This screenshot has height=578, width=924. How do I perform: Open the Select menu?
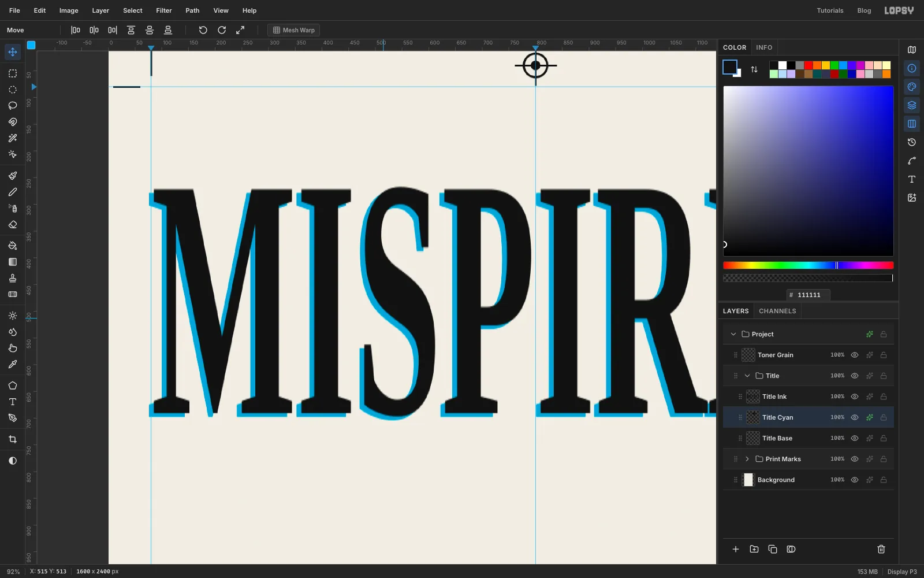[x=133, y=10]
